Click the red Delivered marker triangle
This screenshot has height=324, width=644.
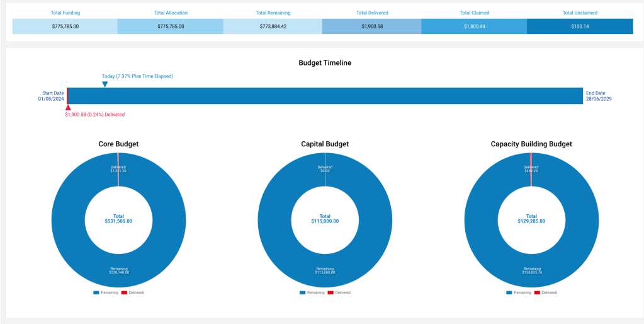[x=67, y=108]
